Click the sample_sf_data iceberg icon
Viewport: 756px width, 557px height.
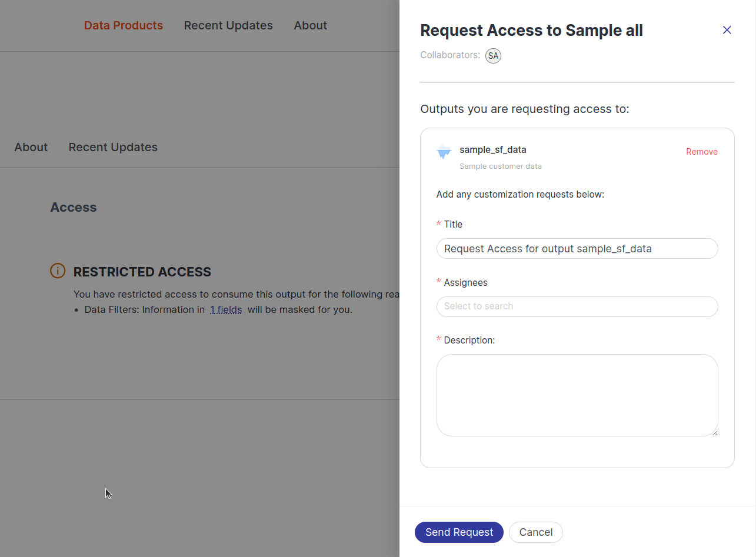[444, 152]
